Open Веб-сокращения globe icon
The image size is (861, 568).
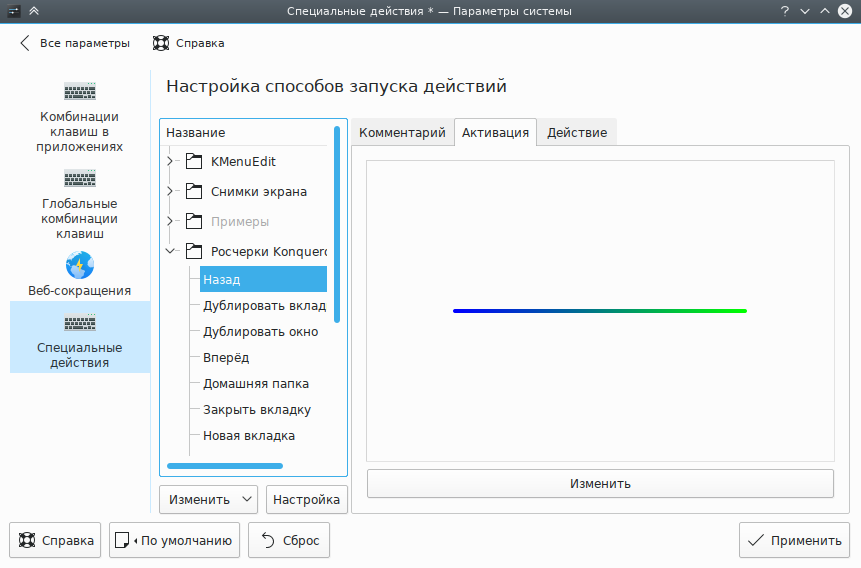click(80, 266)
